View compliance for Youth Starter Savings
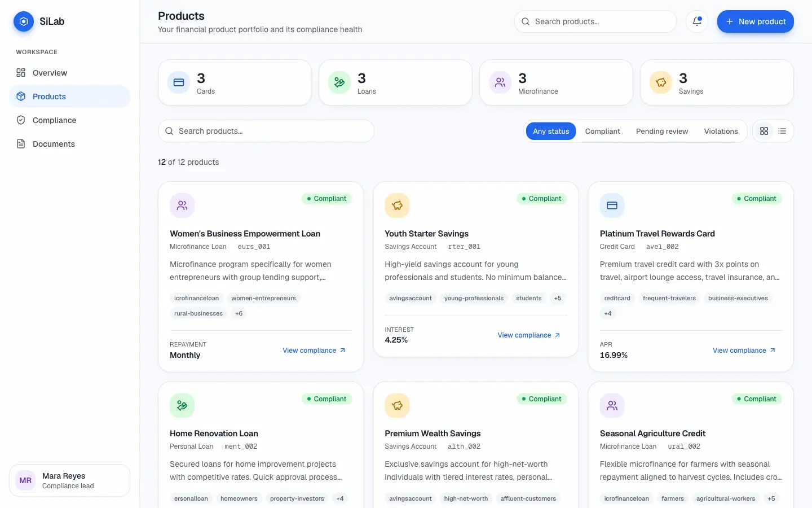The width and height of the screenshot is (812, 508). [x=529, y=335]
